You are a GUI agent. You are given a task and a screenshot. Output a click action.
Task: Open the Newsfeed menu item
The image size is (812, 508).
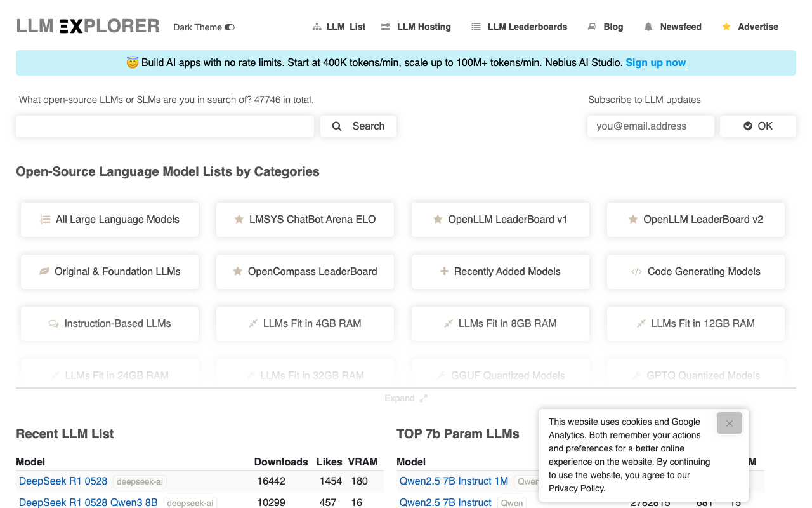coord(672,27)
